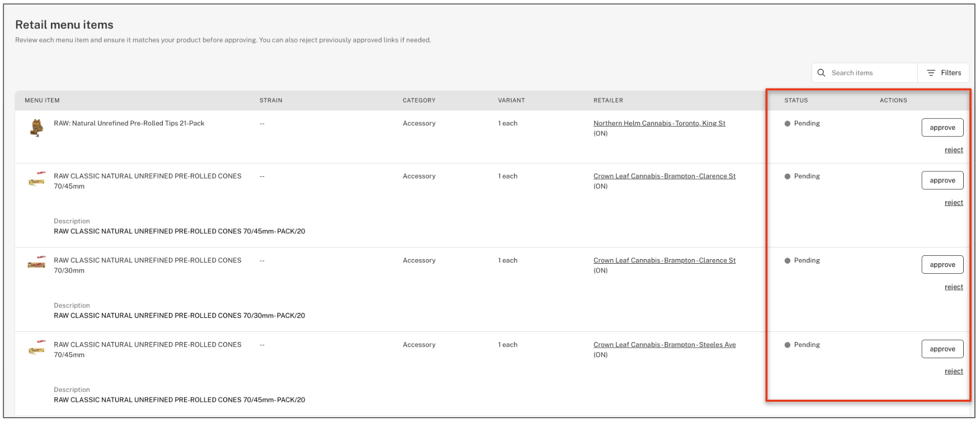Image resolution: width=980 pixels, height=421 pixels.
Task: Click 1 each variant in Steeles Ave row
Action: click(x=508, y=345)
